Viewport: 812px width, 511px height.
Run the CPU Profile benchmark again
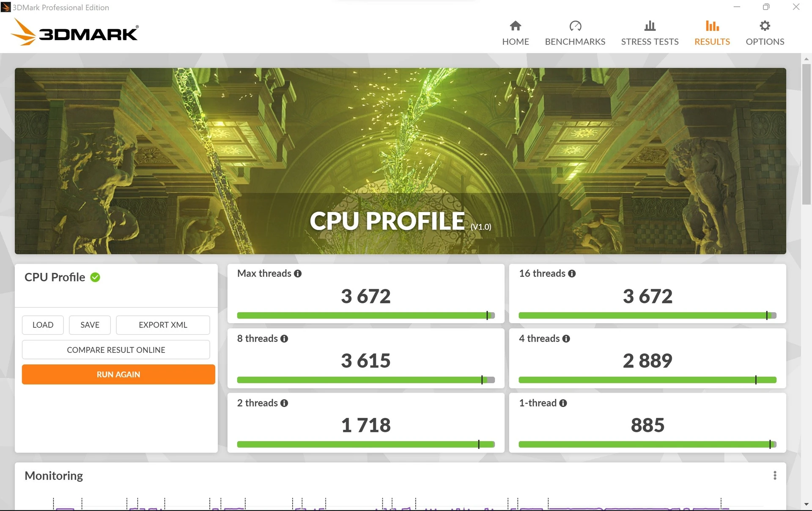(x=118, y=374)
